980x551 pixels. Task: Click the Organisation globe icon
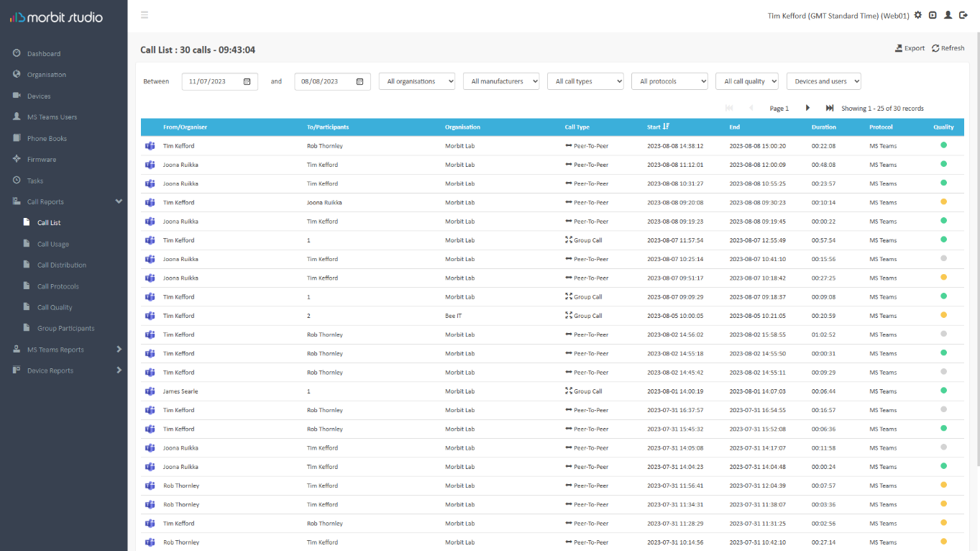pyautogui.click(x=17, y=74)
